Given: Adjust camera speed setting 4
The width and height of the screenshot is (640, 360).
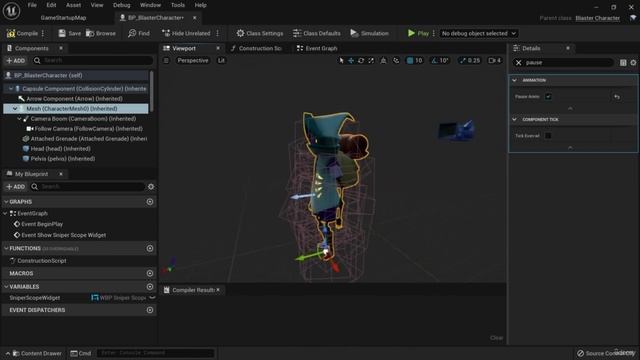Looking at the screenshot, I should (x=495, y=60).
